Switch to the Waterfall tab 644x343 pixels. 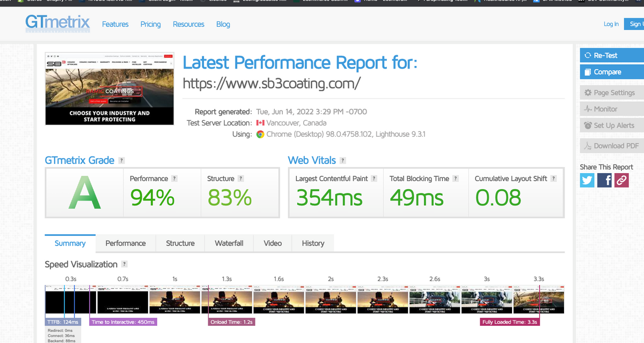point(229,243)
